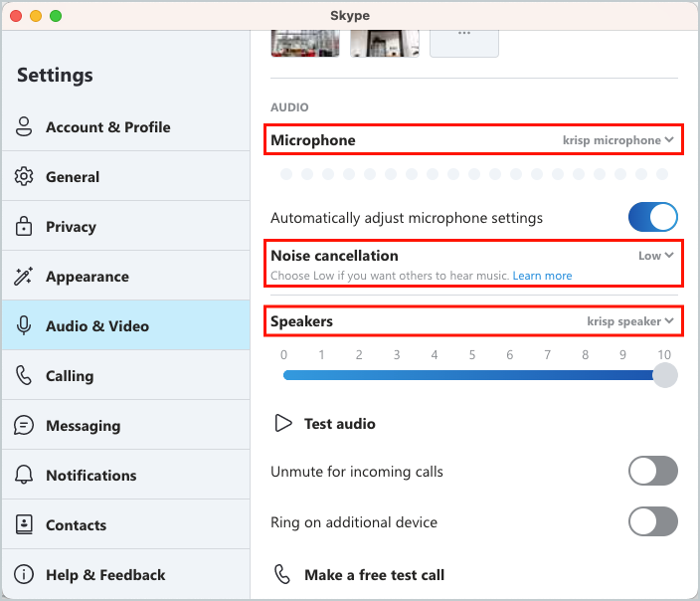
Task: Click the Calling phone icon in sidebar
Action: click(x=24, y=376)
